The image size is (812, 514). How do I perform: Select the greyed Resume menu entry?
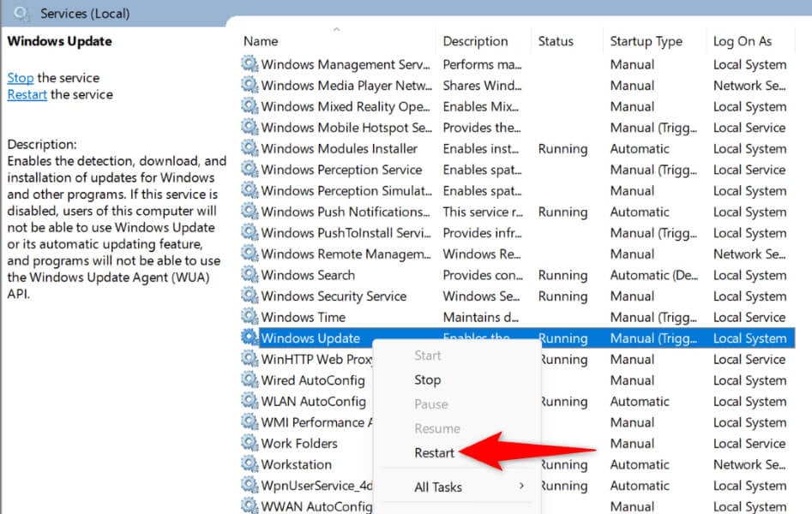(437, 428)
